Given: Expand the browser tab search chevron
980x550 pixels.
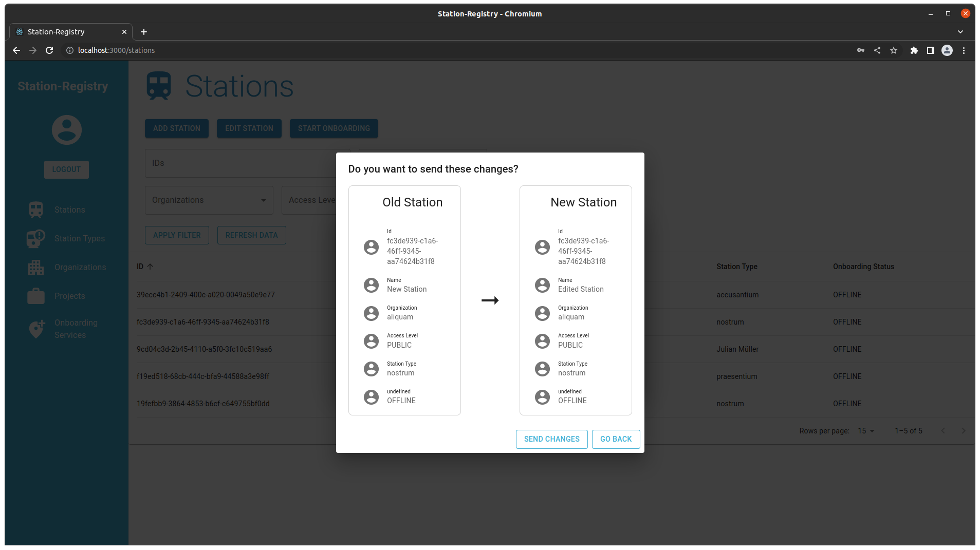Looking at the screenshot, I should [x=960, y=32].
